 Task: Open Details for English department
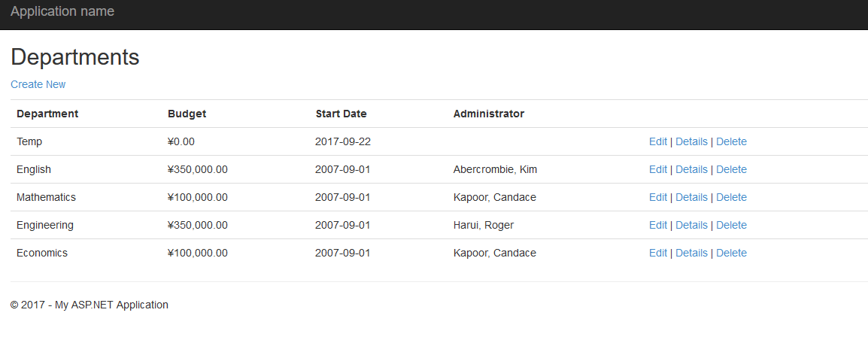691,169
